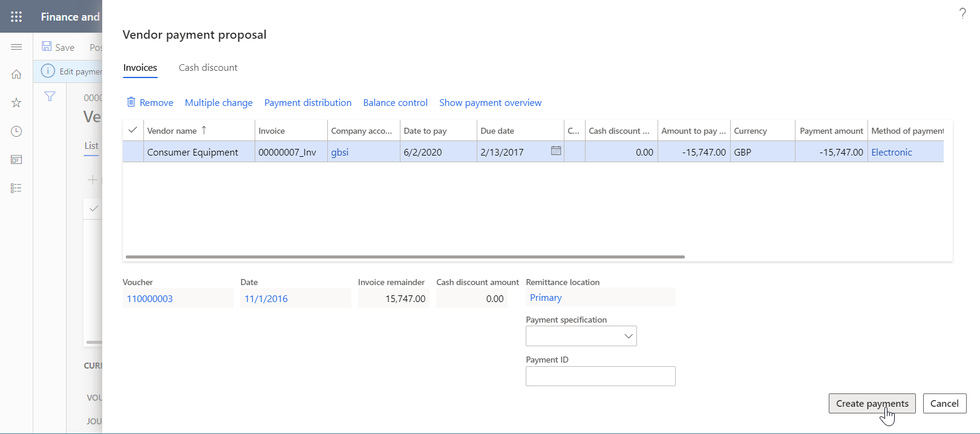Click the Method of payment column header
The width and height of the screenshot is (980, 434).
906,131
